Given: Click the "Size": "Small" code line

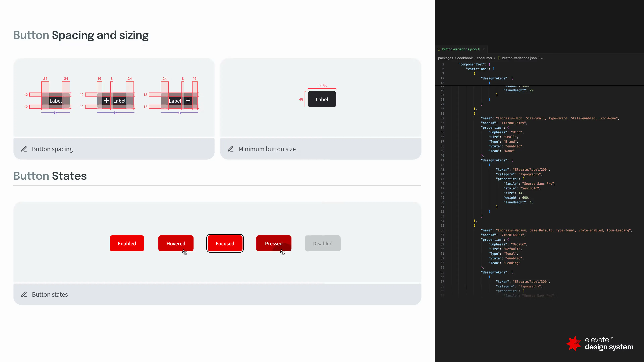Looking at the screenshot, I should (503, 137).
